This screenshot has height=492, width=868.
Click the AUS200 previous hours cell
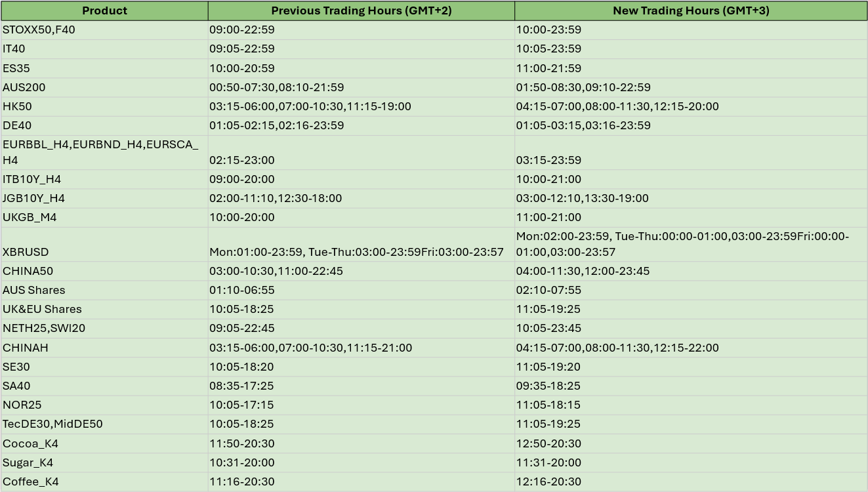(362, 87)
